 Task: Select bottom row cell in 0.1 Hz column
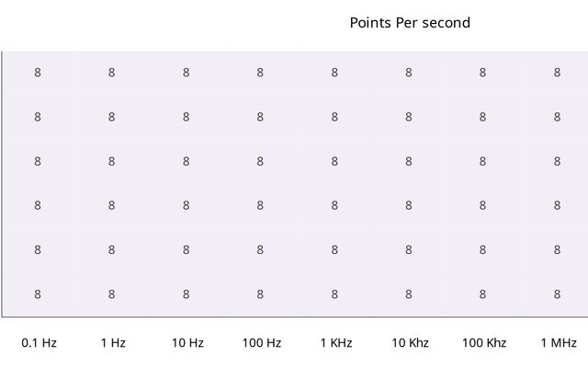point(38,294)
